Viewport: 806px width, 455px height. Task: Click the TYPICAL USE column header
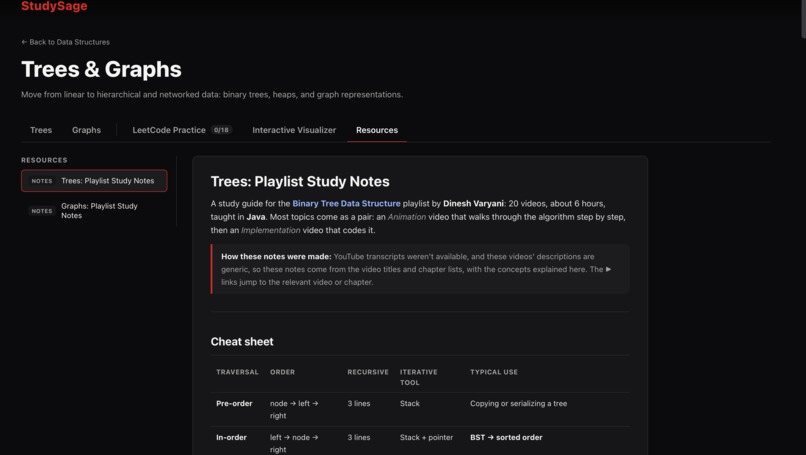tap(494, 372)
